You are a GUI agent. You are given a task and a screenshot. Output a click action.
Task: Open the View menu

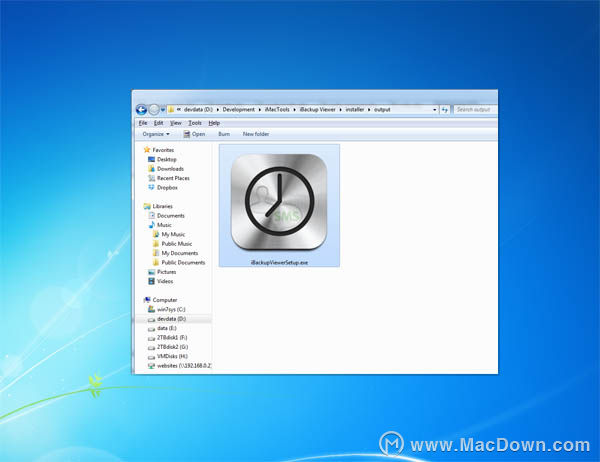[176, 123]
